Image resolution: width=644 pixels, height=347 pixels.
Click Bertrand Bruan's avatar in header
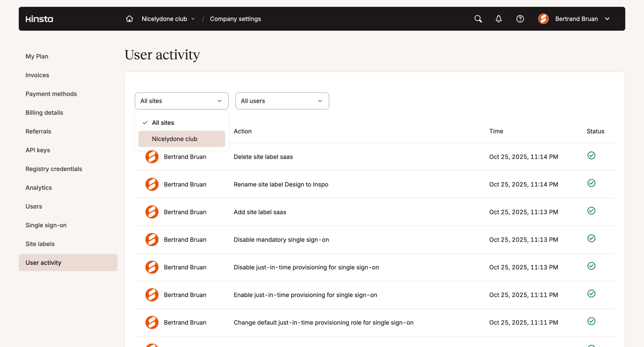543,19
